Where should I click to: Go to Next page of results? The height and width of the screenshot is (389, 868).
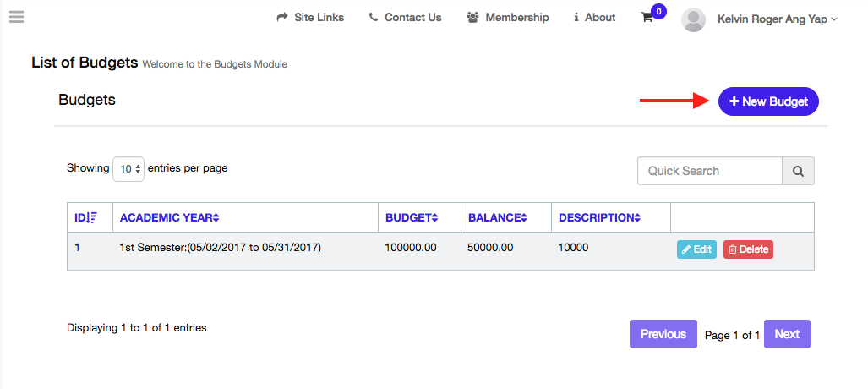pyautogui.click(x=786, y=334)
